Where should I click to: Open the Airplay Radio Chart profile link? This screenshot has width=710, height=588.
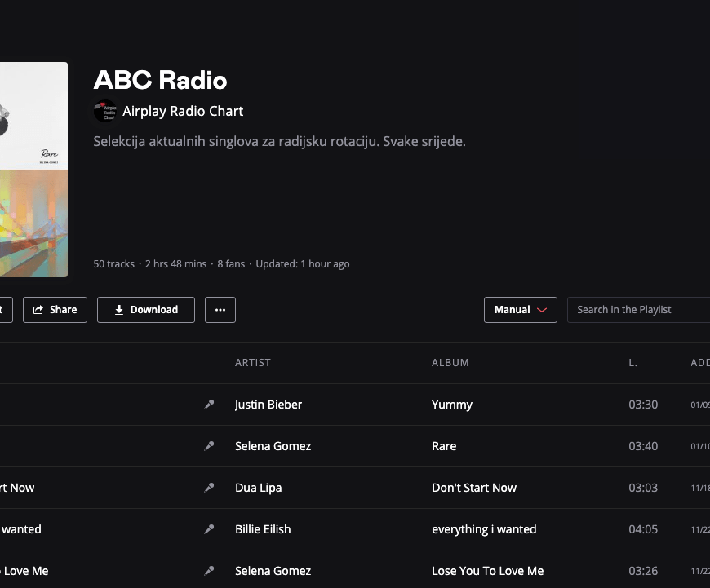point(183,112)
